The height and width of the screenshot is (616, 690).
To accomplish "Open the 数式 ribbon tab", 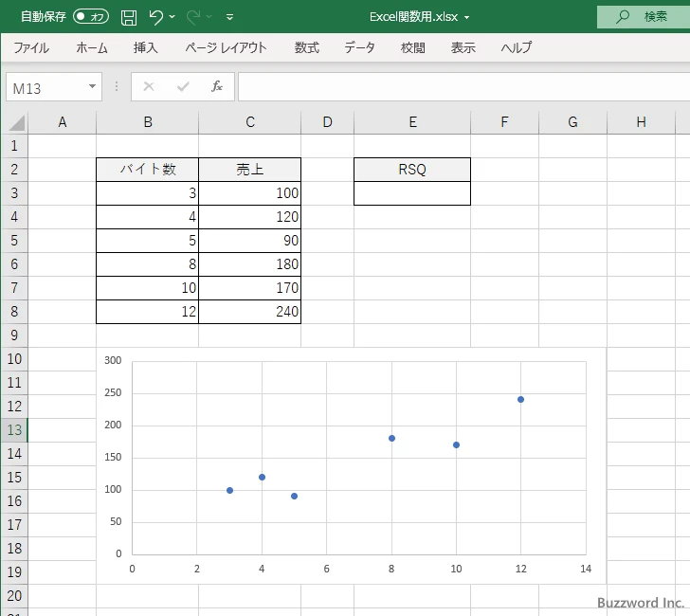I will 307,47.
